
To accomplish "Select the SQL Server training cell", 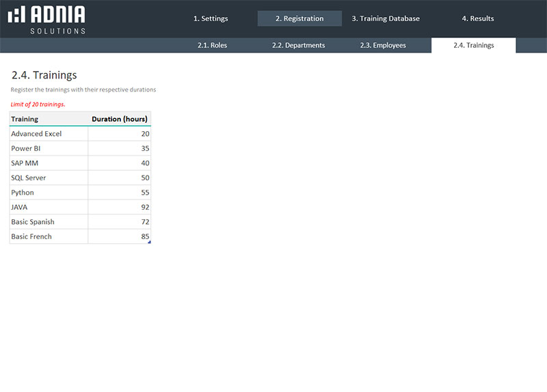I will coord(49,178).
